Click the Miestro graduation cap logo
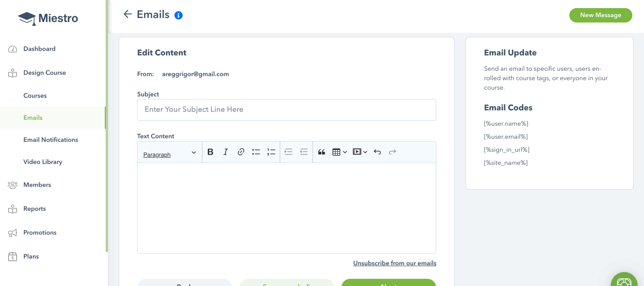644x286 pixels. coord(27,18)
